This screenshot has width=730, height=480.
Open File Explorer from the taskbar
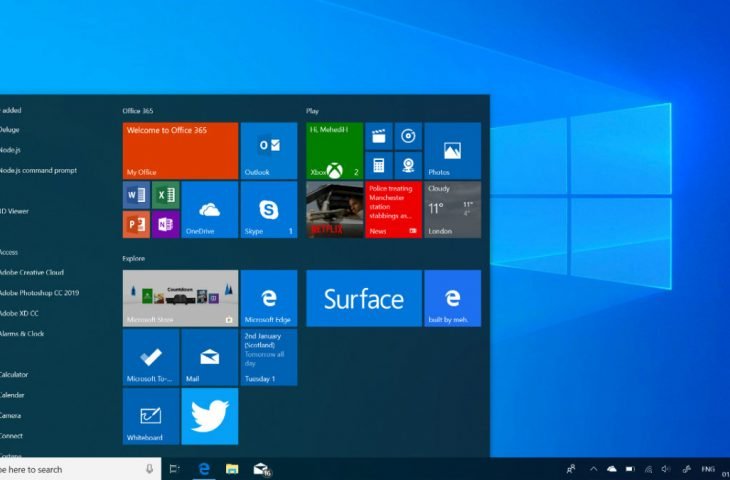tap(232, 468)
